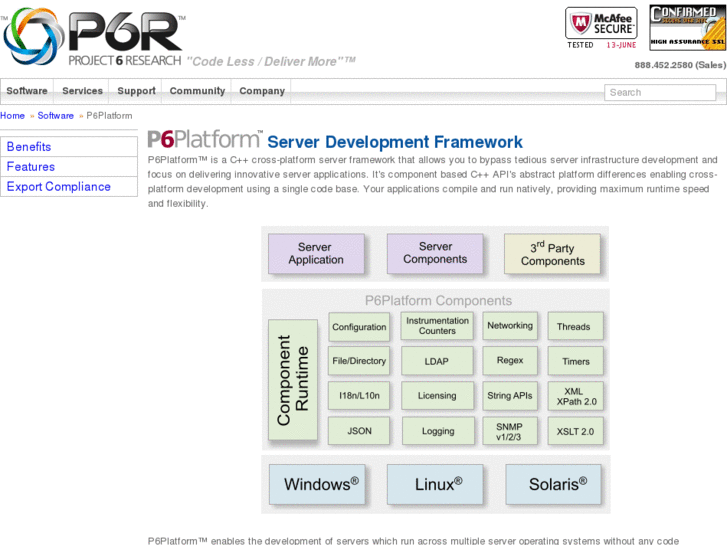Click the Timers component box
This screenshot has width=727, height=545.
pyautogui.click(x=575, y=361)
